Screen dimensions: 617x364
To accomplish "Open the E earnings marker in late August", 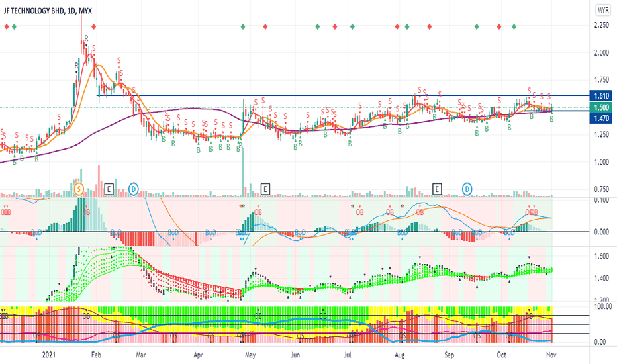I will 437,189.
